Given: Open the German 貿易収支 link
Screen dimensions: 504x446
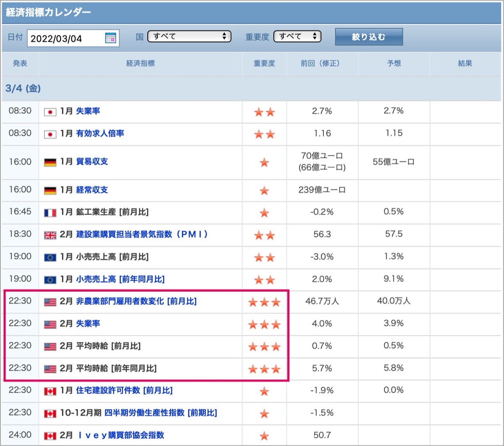Looking at the screenshot, I should pos(92,162).
